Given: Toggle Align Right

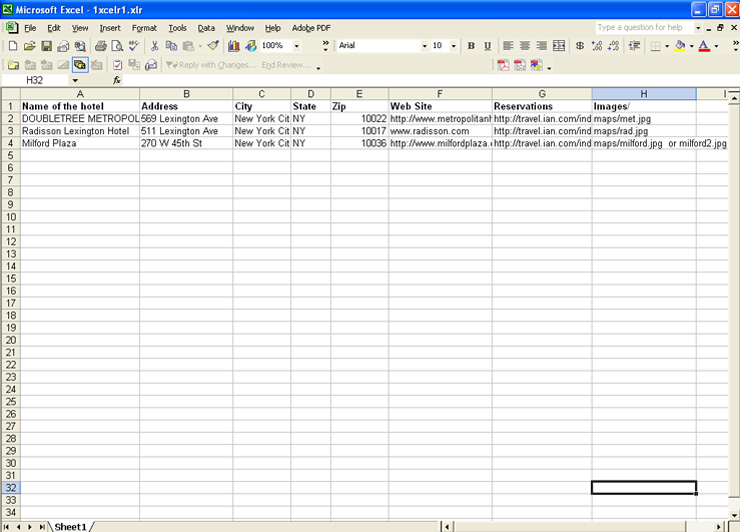Looking at the screenshot, I should click(542, 46).
